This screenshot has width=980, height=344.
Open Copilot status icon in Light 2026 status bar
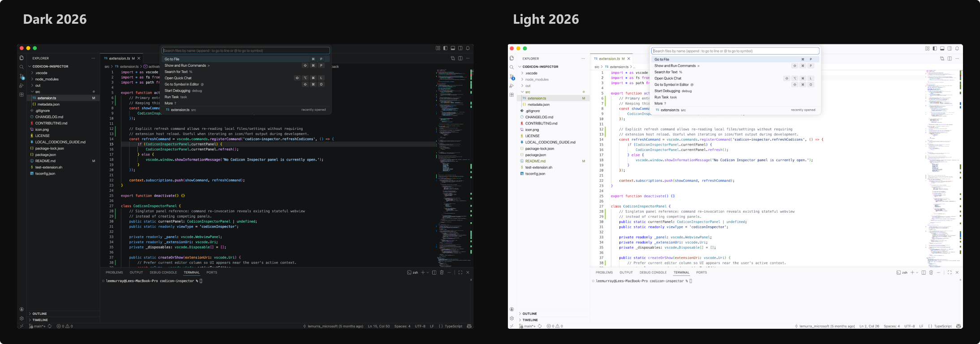959,326
